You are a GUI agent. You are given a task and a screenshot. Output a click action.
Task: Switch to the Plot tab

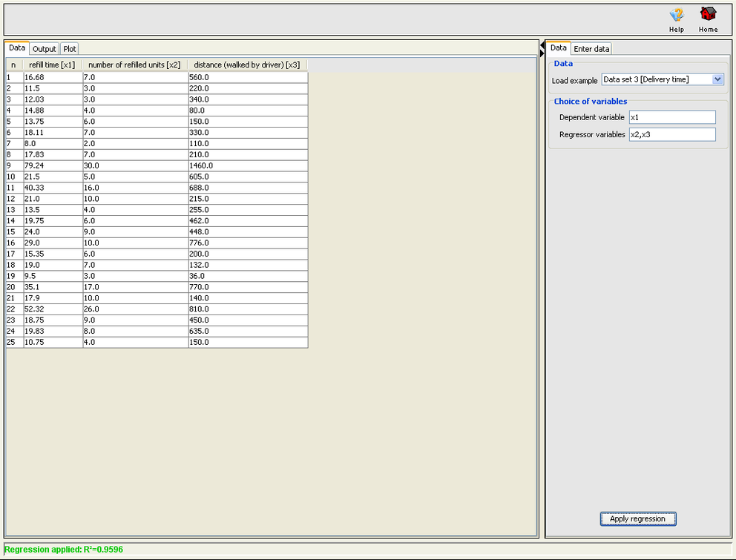[69, 48]
